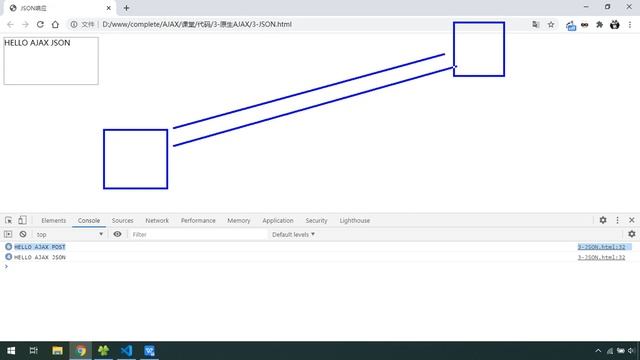This screenshot has height=360, width=640.
Task: Open source link for HELLO AJAX JSON
Action: tap(601, 257)
